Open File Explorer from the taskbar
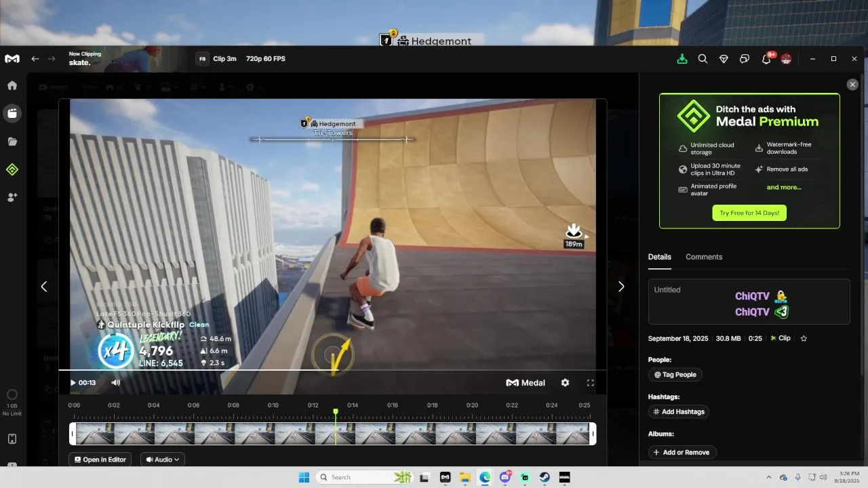 tap(465, 477)
